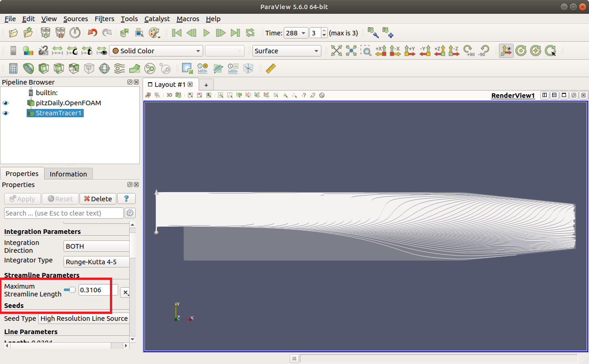Split RenderView1 horizontally
Screen dimensions: 589x364
[545, 95]
